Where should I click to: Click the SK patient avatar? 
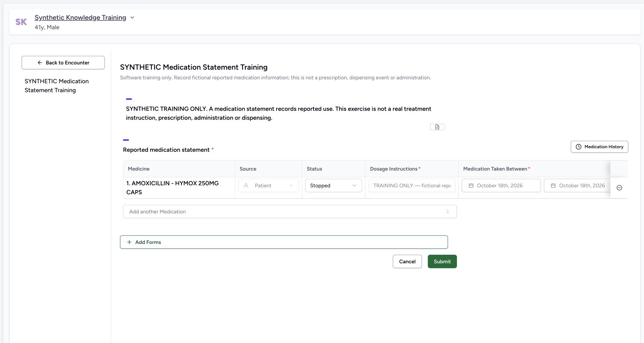point(21,22)
